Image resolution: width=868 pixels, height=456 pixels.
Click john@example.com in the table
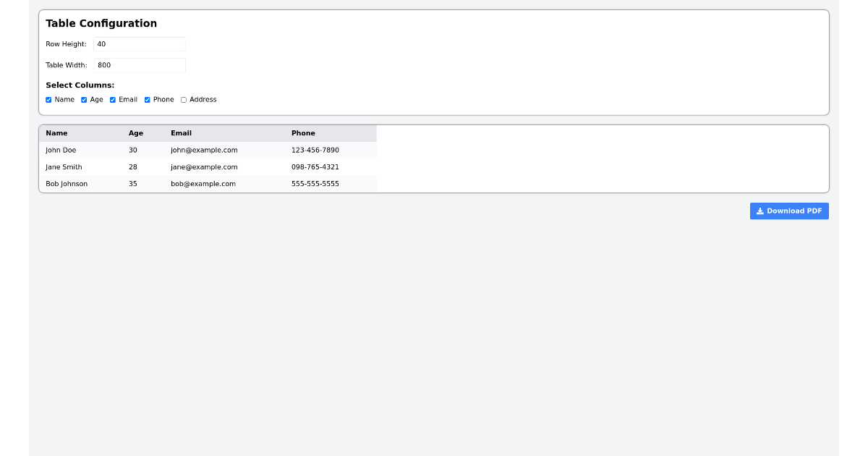pyautogui.click(x=203, y=150)
